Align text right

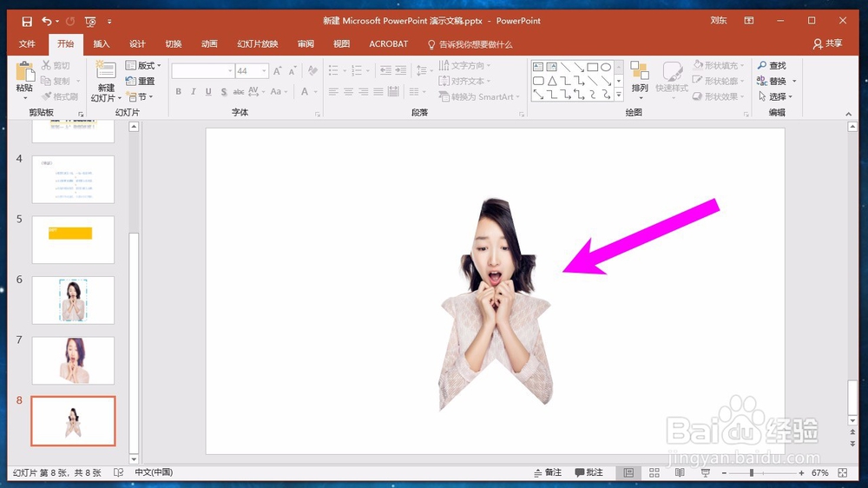pos(363,91)
